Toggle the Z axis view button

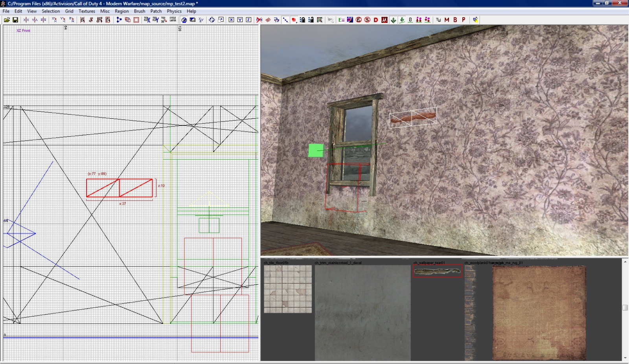[248, 20]
